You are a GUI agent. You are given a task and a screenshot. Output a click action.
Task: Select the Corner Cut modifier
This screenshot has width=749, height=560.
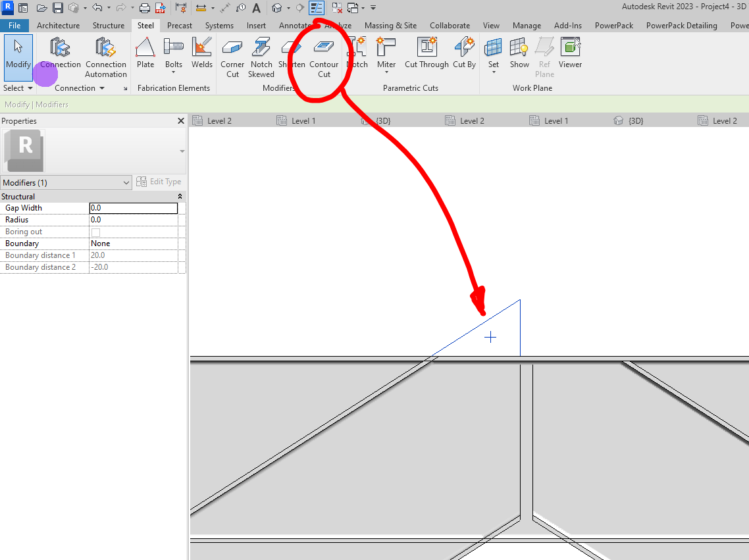tap(232, 56)
